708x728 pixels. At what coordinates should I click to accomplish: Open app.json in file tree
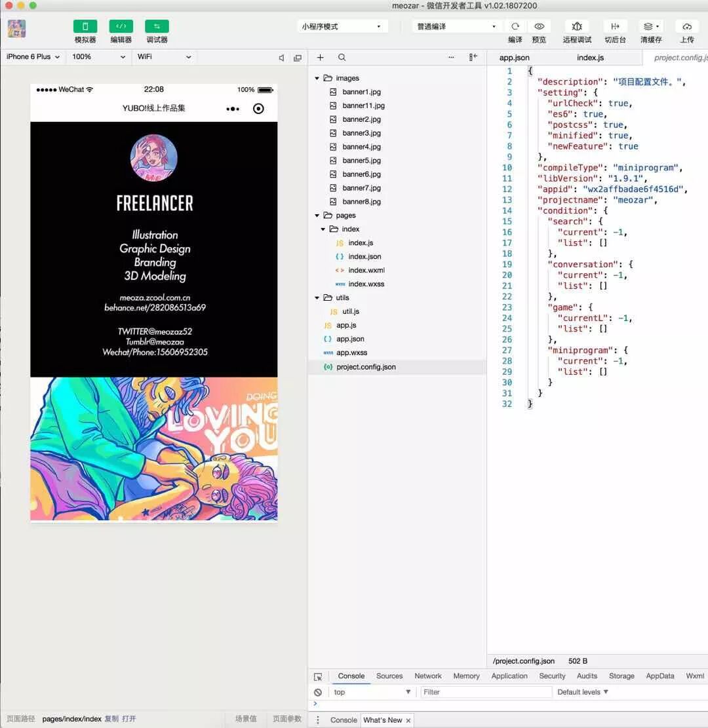[350, 339]
